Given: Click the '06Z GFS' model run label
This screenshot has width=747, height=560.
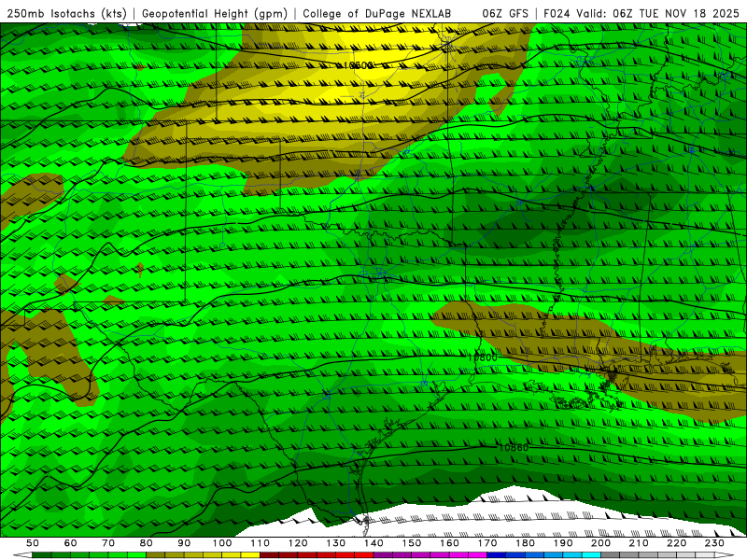Looking at the screenshot, I should 505,14.
